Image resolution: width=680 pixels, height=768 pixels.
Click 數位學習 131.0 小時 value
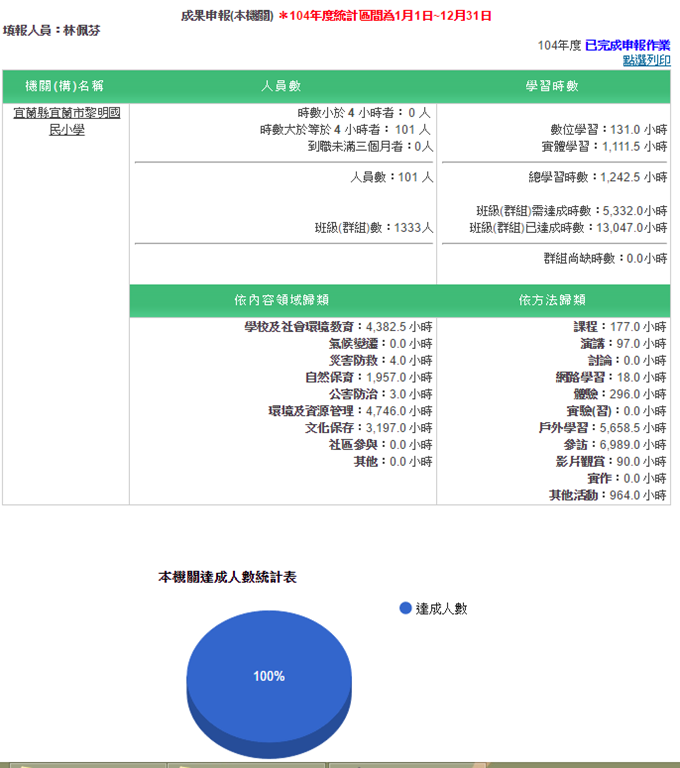click(608, 129)
